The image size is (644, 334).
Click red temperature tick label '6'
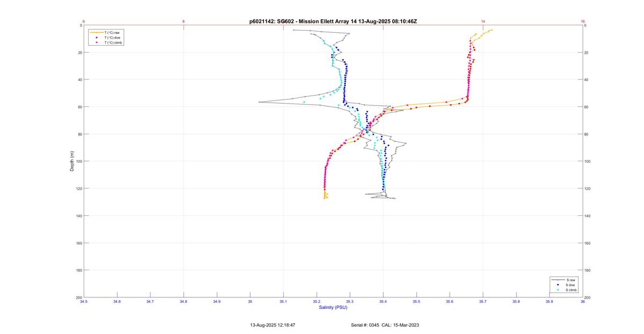pos(84,21)
